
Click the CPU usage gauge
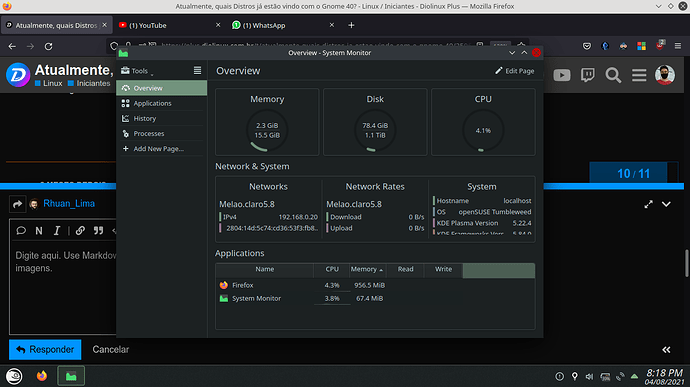click(483, 130)
